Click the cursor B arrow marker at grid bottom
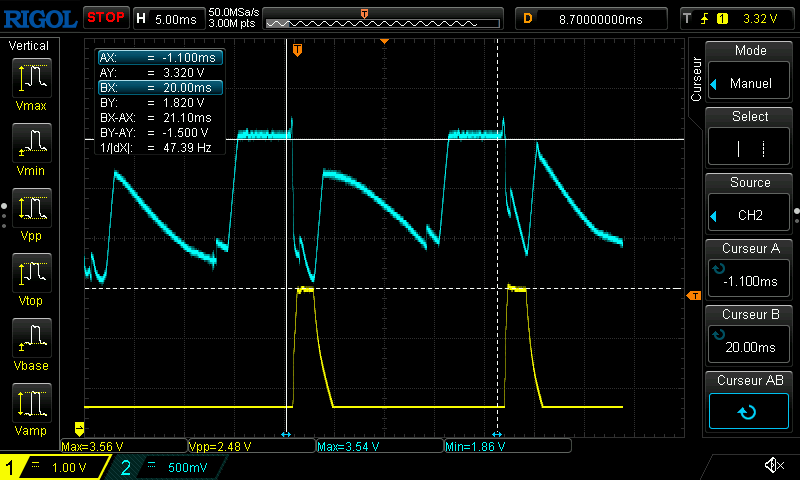 click(x=497, y=434)
